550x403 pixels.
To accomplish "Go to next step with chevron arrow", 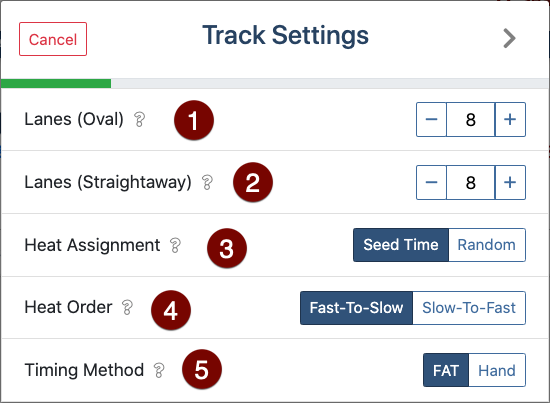I will [x=509, y=38].
